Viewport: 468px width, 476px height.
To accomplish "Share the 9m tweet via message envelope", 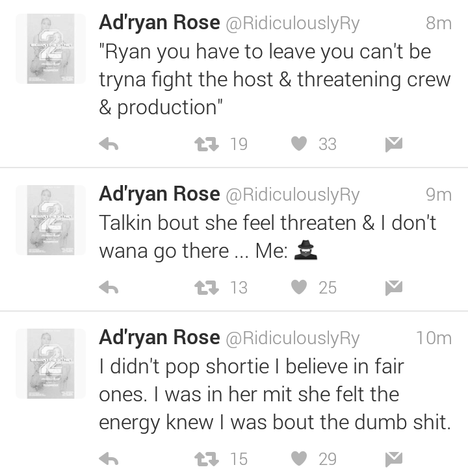I will point(394,288).
